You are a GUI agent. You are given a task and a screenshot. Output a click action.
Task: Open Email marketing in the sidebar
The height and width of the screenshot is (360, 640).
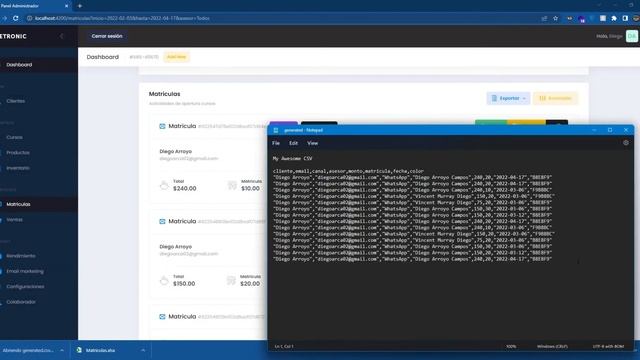pos(24,271)
